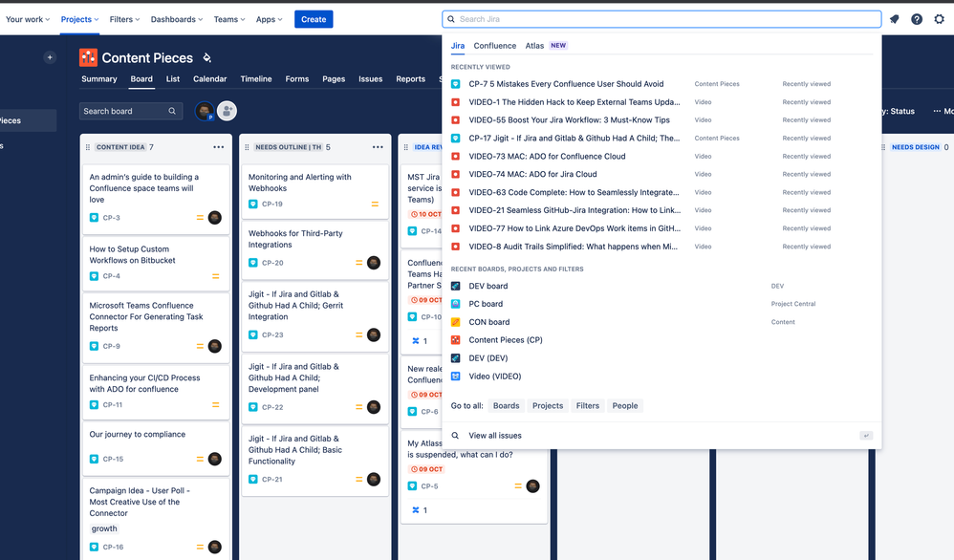This screenshot has height=560, width=954.
Task: Open VIDEO-74 MAC: ADO for Jira Cloud
Action: 661,175
